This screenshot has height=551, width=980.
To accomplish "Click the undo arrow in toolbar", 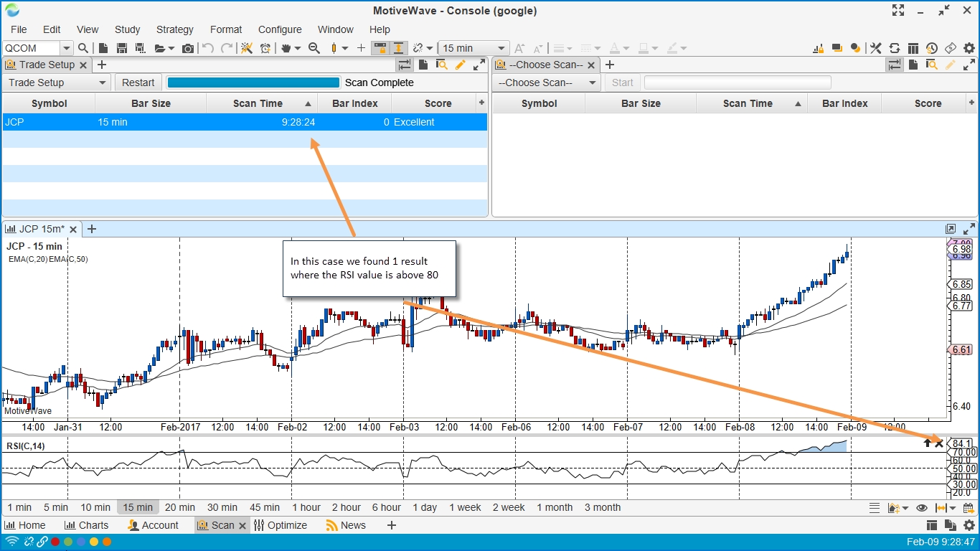I will click(x=208, y=48).
